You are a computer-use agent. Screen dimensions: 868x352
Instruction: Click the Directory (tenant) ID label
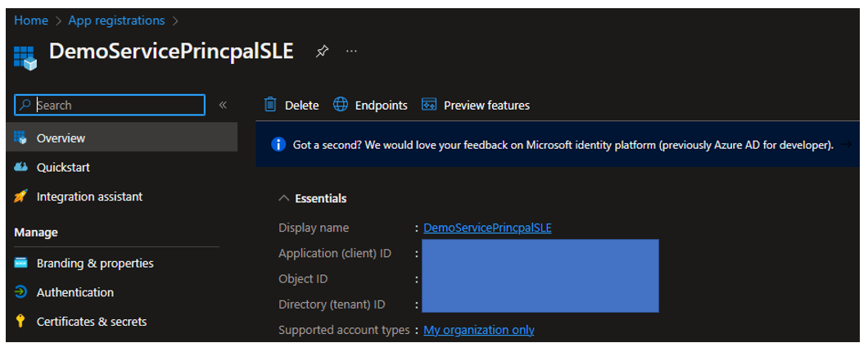coord(332,305)
